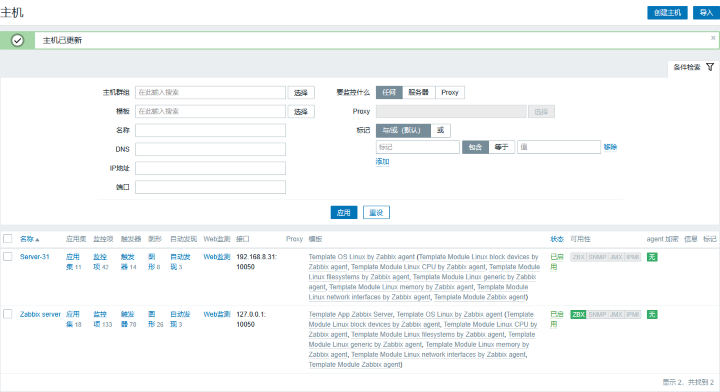Viewport: 720px width, 392px height.
Task: Focus the IP address filter field
Action: (210, 168)
